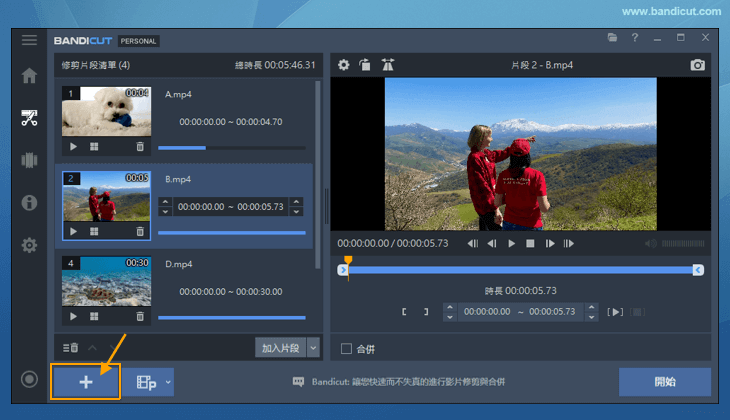730x420 pixels.
Task: Click the 開始 (Start) button
Action: coord(664,382)
